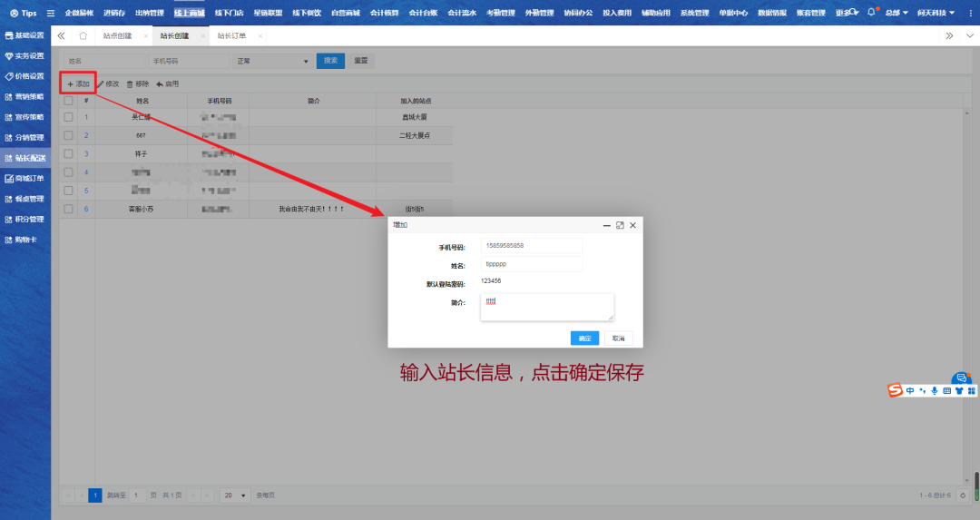
Task: Click the 取消 button in the dialog
Action: click(618, 338)
